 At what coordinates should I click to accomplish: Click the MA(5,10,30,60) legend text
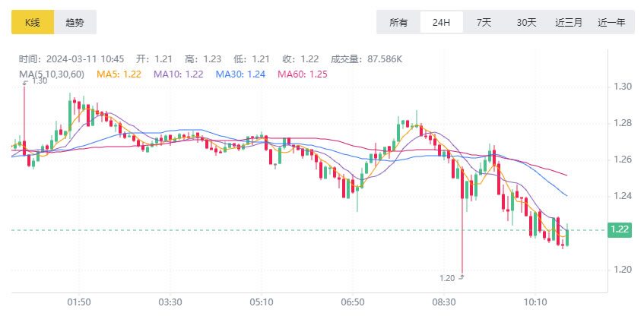[52, 74]
